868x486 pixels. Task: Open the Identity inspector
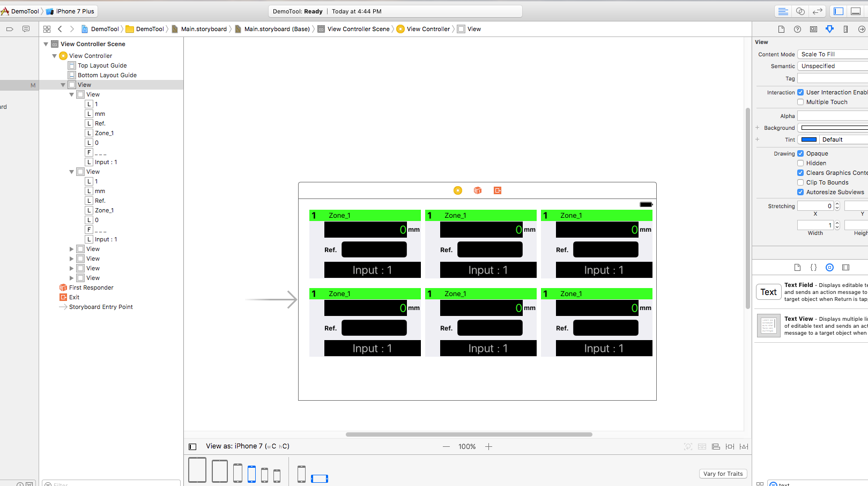[x=813, y=29]
